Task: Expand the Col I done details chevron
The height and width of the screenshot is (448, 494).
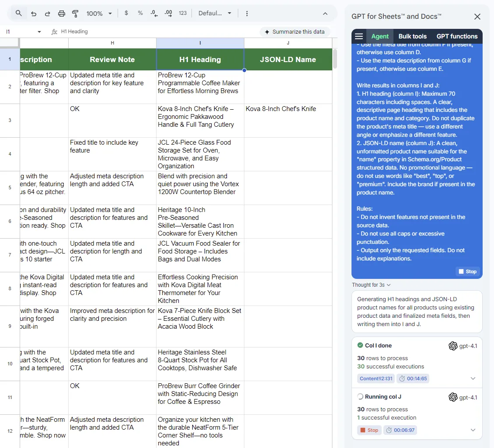Action: pyautogui.click(x=473, y=379)
